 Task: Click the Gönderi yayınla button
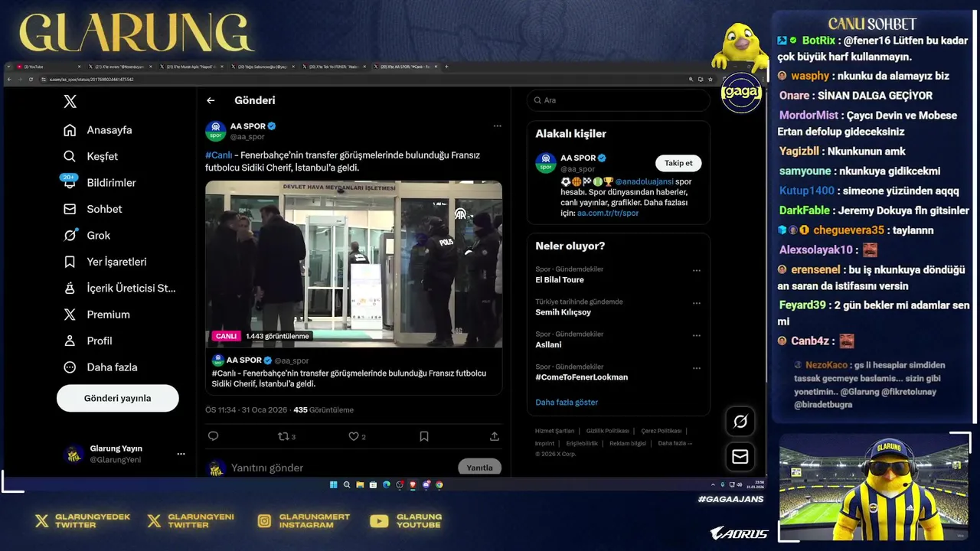coord(118,398)
